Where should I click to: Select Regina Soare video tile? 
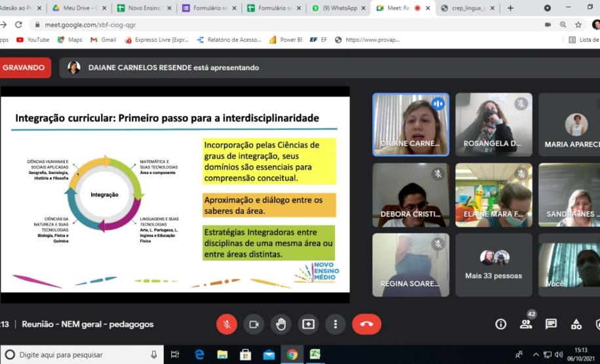click(411, 265)
